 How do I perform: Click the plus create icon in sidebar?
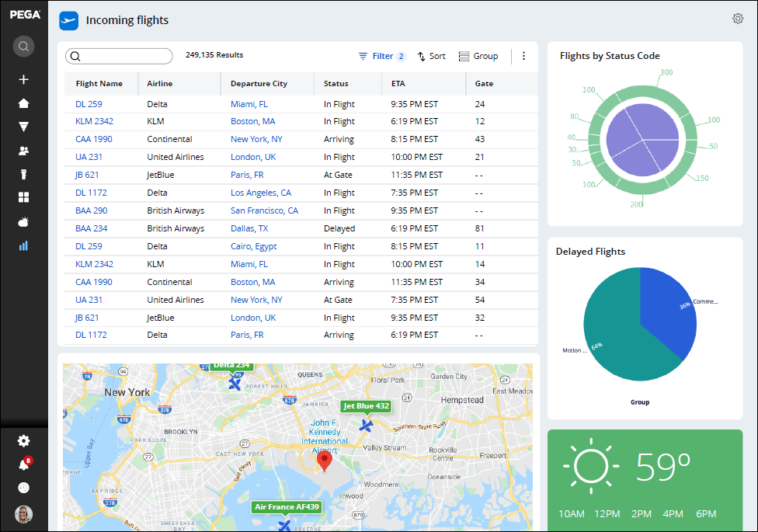tap(23, 79)
